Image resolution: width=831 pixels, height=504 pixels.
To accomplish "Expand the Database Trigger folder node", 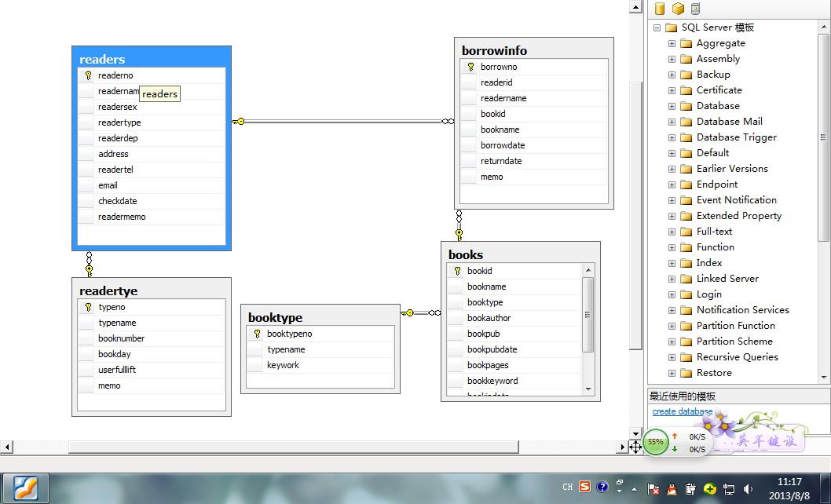I will (672, 137).
